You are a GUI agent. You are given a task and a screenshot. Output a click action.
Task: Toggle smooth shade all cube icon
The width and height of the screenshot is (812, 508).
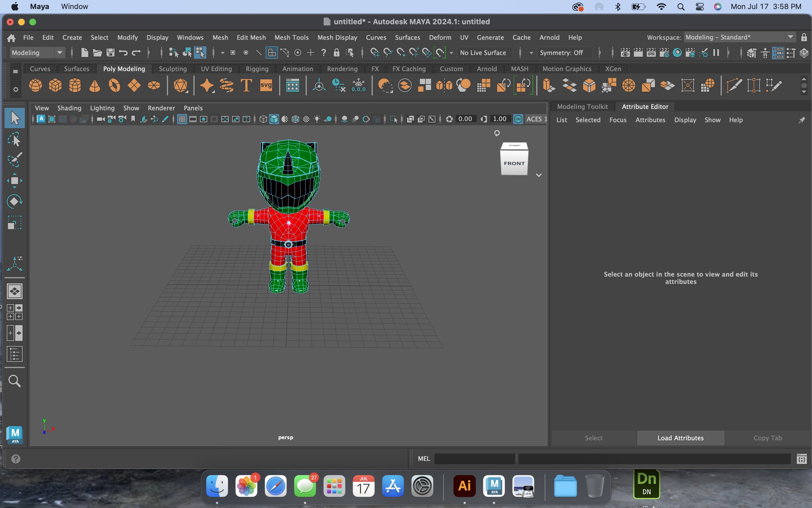pos(274,119)
